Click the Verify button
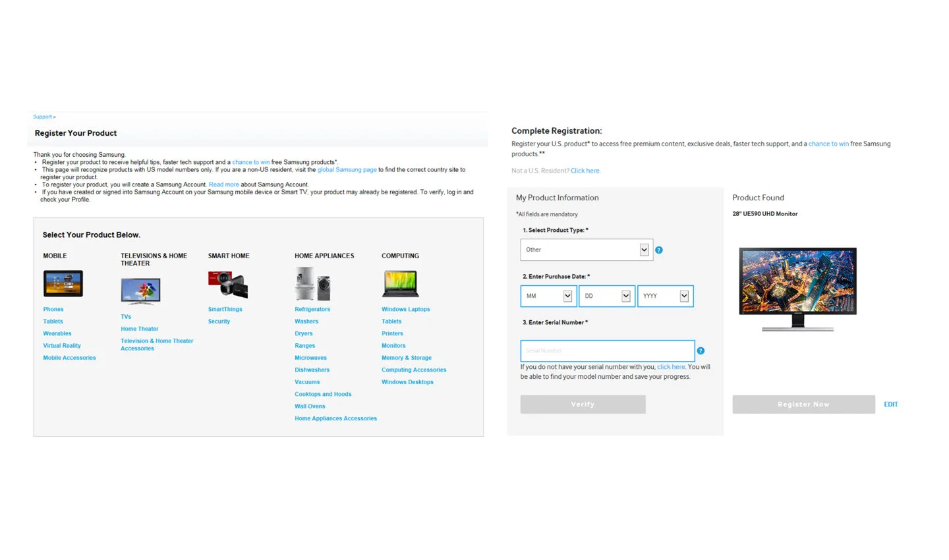The height and width of the screenshot is (560, 949). click(x=583, y=405)
